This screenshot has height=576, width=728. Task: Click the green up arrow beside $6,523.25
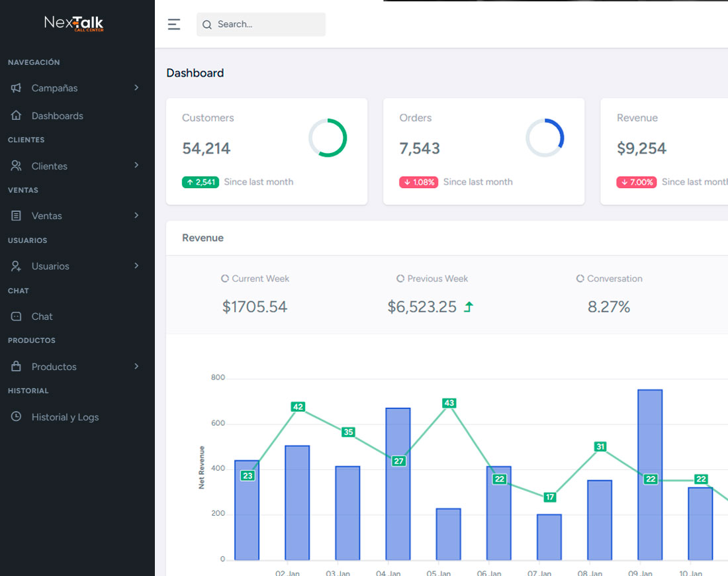click(469, 307)
